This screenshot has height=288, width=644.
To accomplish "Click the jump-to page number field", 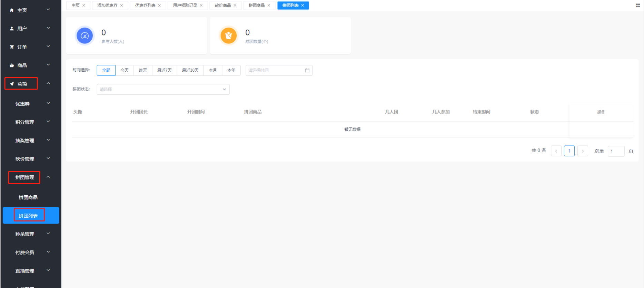I will [x=616, y=151].
